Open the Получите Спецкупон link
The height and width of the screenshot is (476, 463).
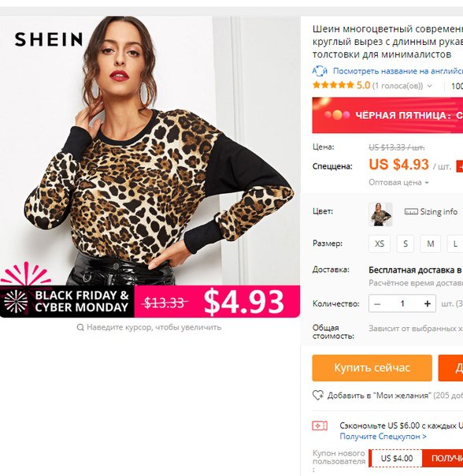[383, 437]
